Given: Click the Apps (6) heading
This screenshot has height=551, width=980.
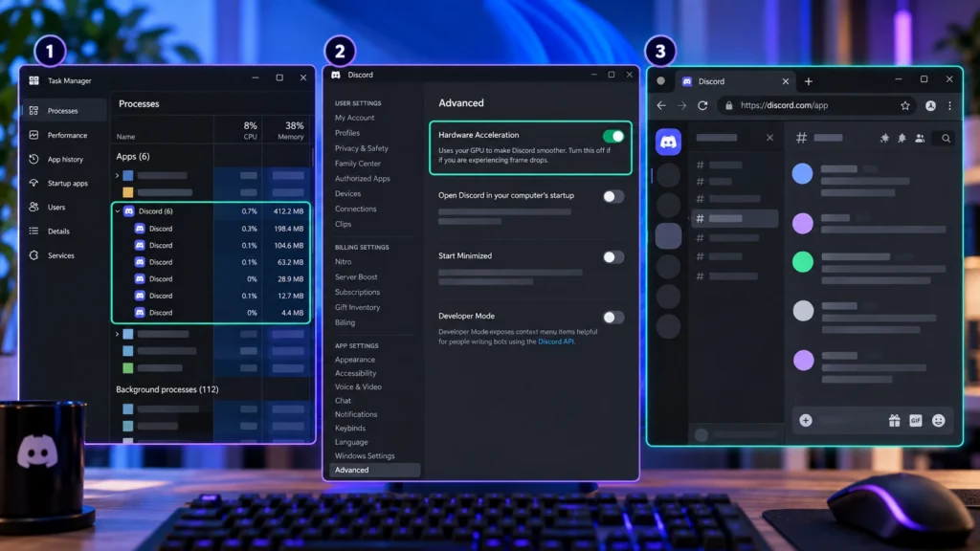Looking at the screenshot, I should click(x=132, y=156).
